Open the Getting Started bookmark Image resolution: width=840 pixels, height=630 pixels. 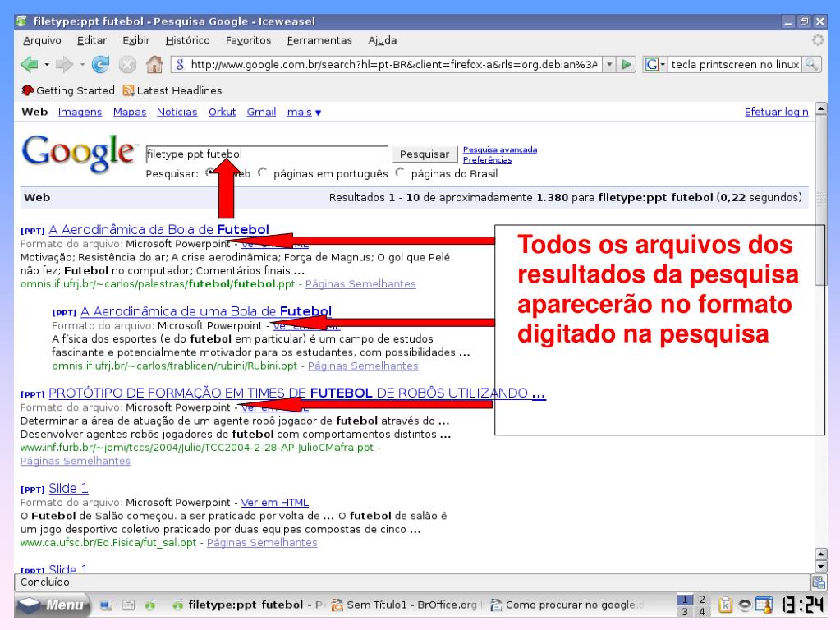(68, 90)
